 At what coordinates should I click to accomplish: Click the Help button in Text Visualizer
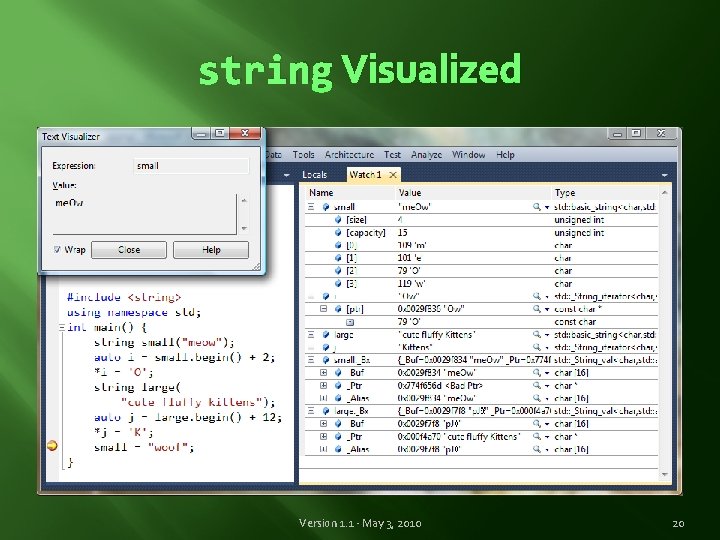(211, 250)
